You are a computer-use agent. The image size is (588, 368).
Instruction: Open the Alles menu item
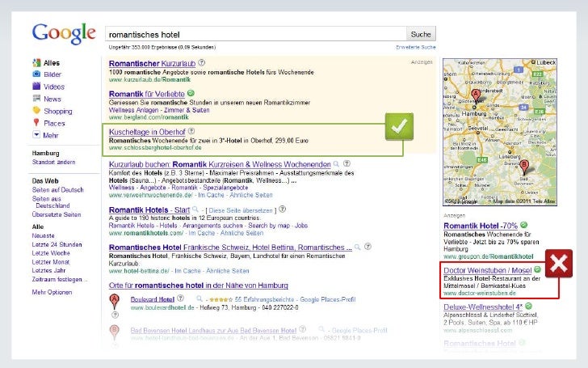point(52,63)
